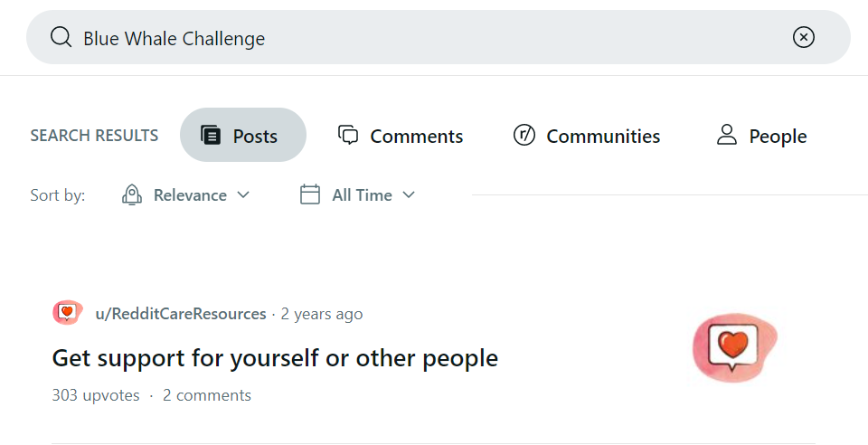Click the '2 comments' text

point(206,395)
